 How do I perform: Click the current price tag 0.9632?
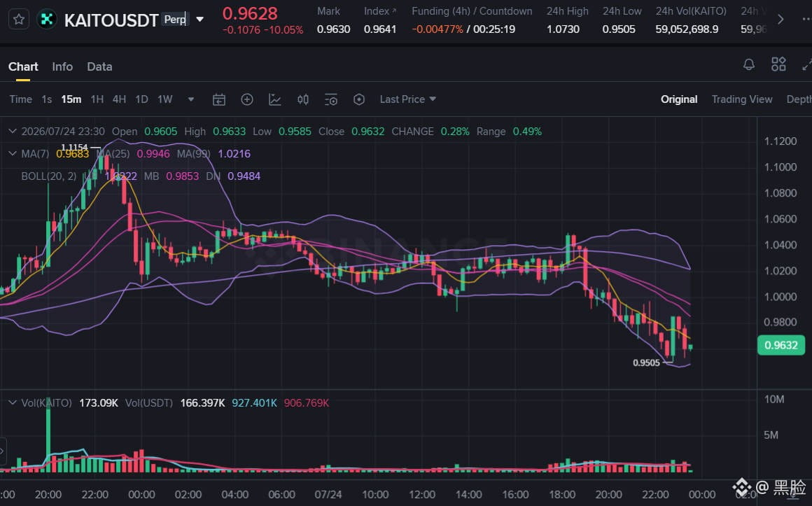[781, 345]
